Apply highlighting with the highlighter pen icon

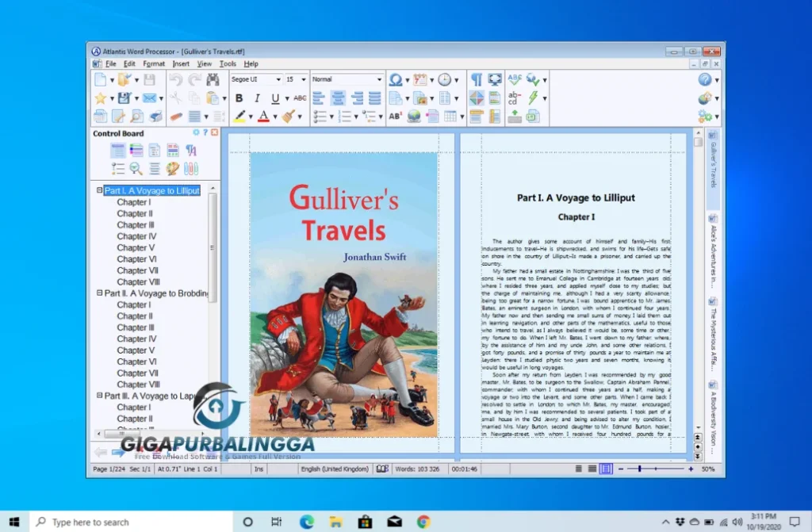coord(241,115)
